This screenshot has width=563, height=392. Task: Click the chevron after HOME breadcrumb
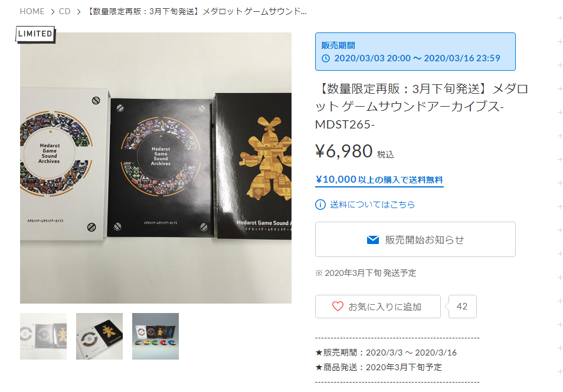pyautogui.click(x=52, y=12)
